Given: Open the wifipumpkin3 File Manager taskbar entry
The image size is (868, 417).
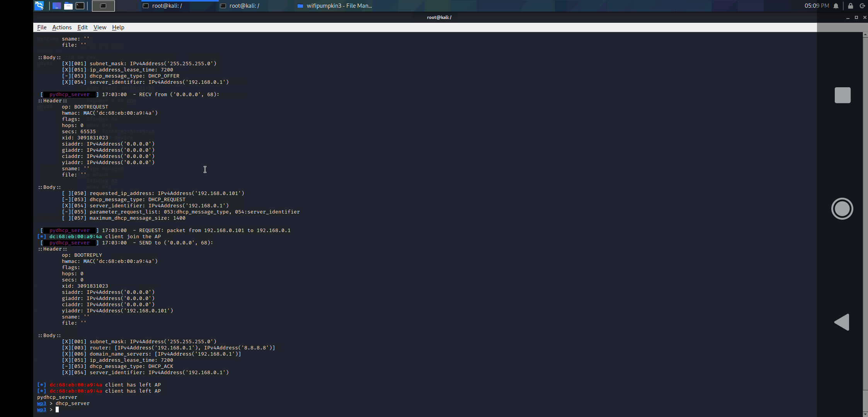Looking at the screenshot, I should (x=335, y=6).
